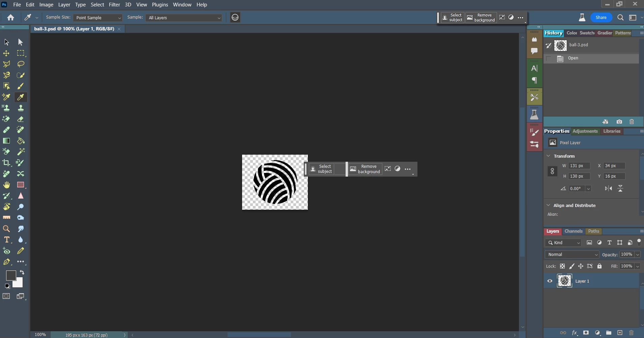Click Select subject in floating canvas bar
644x338 pixels.
tap(321, 169)
